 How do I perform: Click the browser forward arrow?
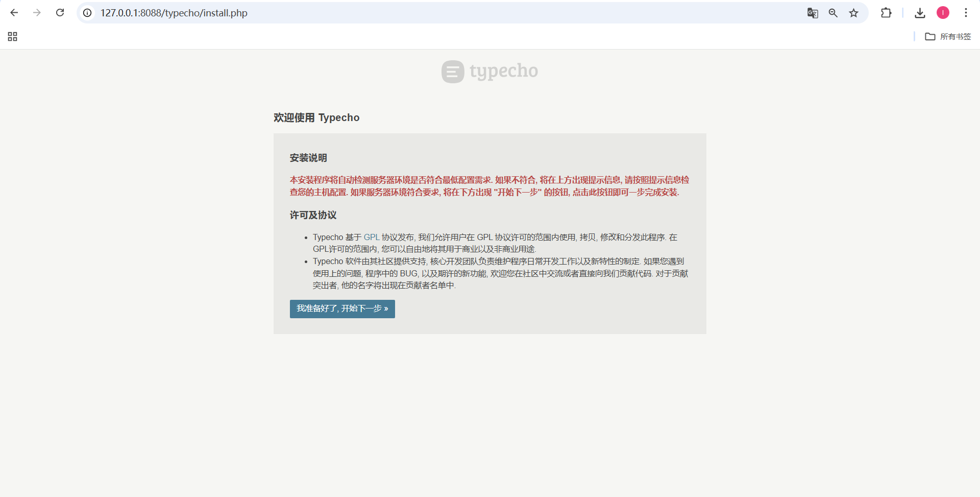click(37, 13)
